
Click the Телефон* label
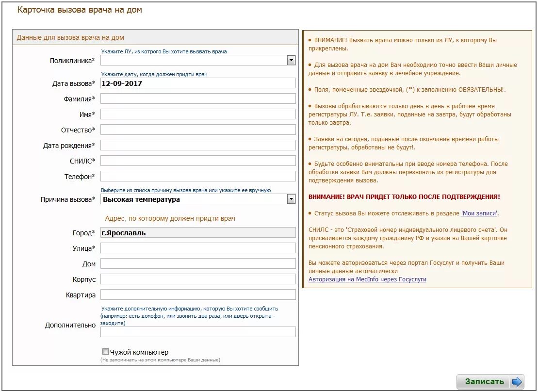[x=80, y=177]
